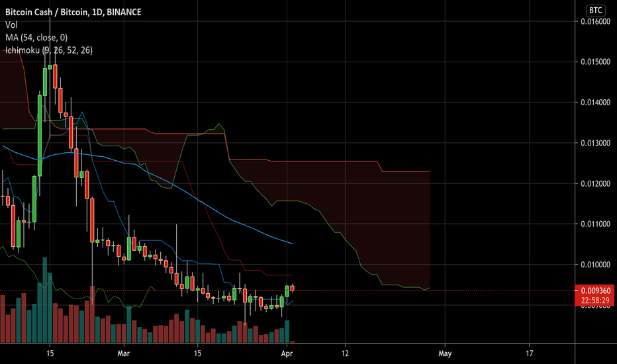The height and width of the screenshot is (364, 617).
Task: Select the MA (54, close, 0) indicator label
Action: pyautogui.click(x=36, y=37)
